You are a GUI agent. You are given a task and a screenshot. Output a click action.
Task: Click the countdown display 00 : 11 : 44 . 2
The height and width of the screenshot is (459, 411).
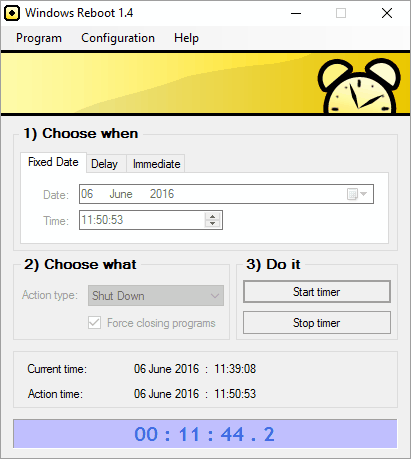coord(205,434)
